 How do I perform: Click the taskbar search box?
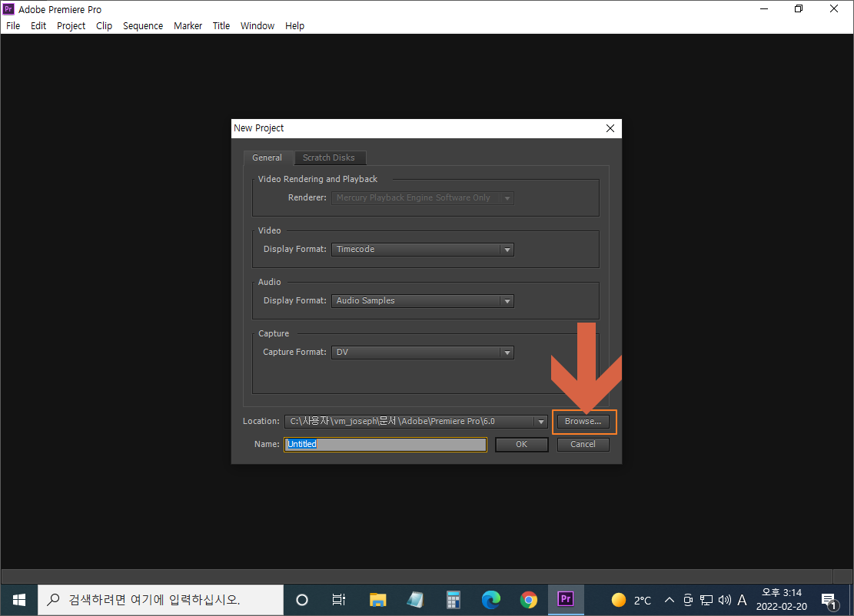(161, 600)
